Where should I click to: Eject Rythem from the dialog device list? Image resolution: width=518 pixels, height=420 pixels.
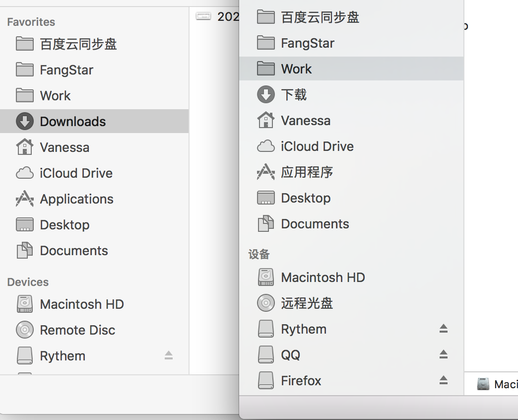pos(443,329)
